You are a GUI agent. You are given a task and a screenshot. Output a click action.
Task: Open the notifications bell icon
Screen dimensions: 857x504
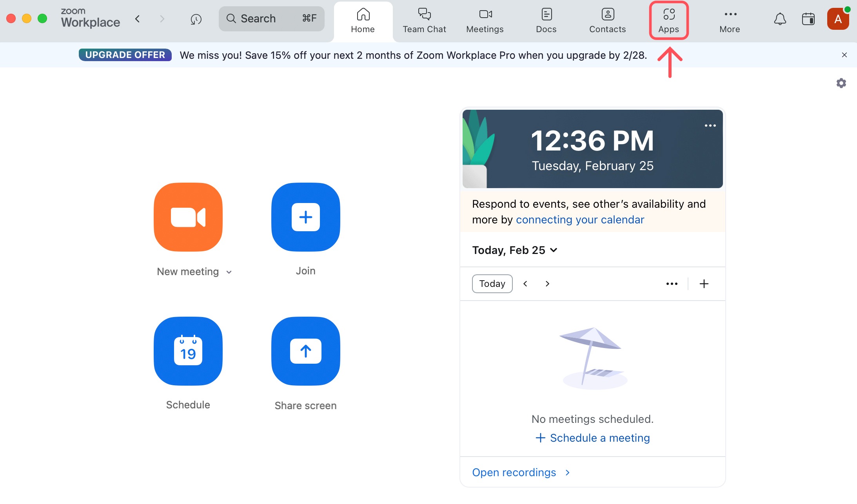click(x=780, y=19)
